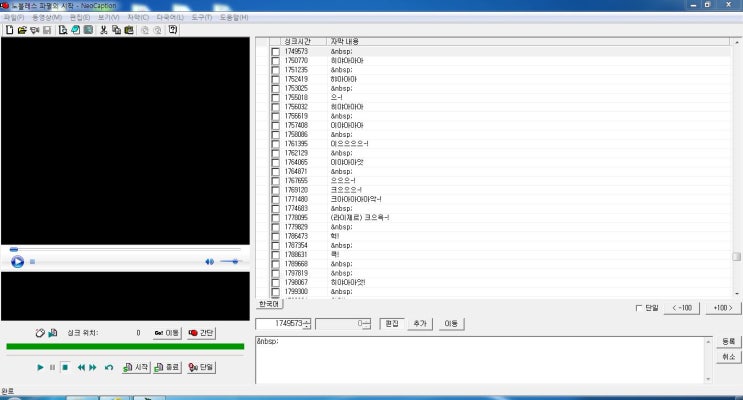743x400 pixels.
Task: Click scroll-down arrow of the caption list
Action: (736, 293)
